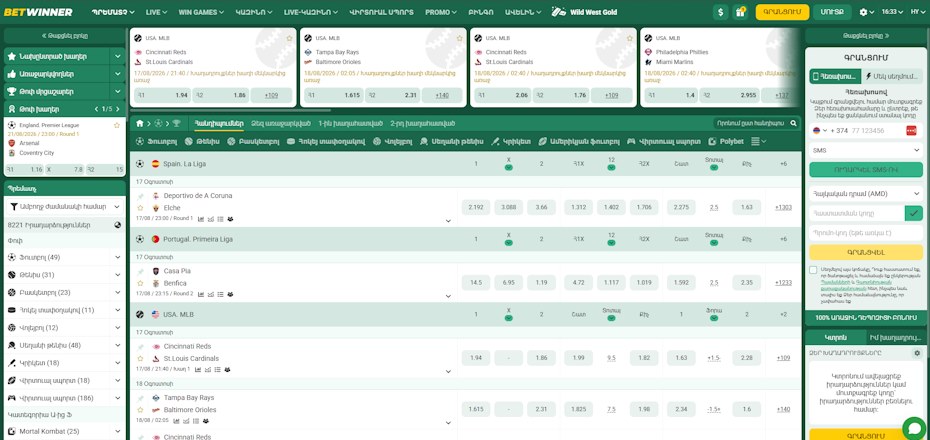Viewport: 930px width, 440px height.
Task: Click search magnifier in events search
Action: coord(794,123)
